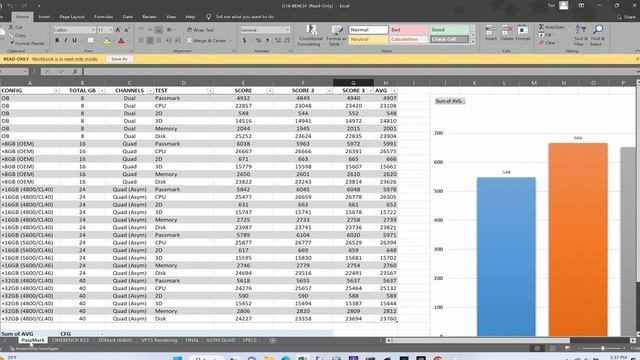
Task: Toggle Underline formatting
Action: click(74, 40)
